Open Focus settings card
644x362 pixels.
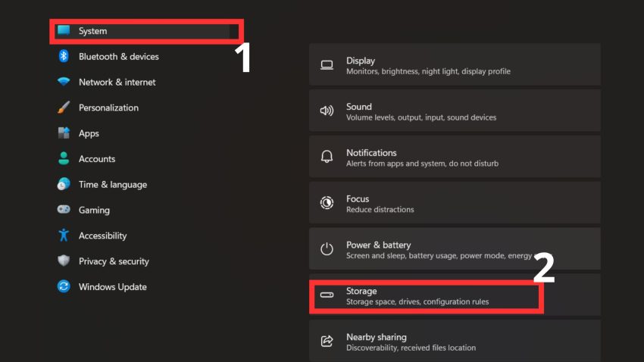coord(455,203)
